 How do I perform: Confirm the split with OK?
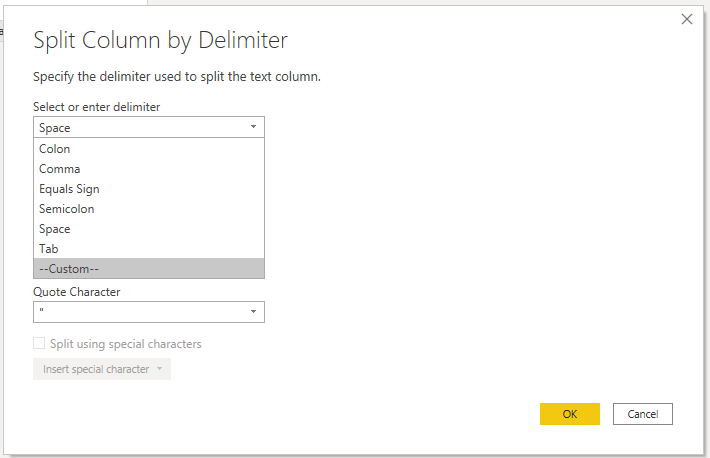click(x=570, y=414)
